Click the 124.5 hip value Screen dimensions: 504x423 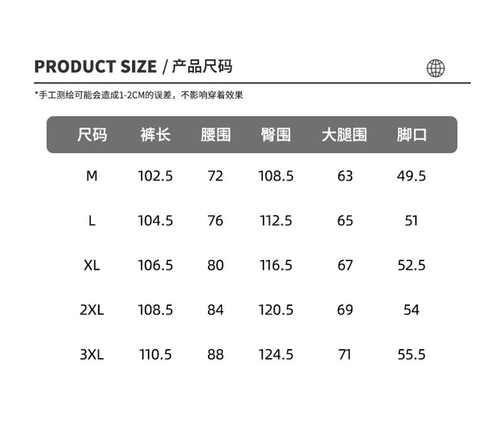point(276,355)
